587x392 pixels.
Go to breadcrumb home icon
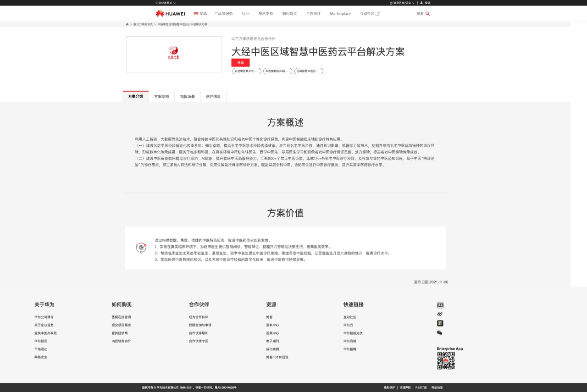coord(127,24)
